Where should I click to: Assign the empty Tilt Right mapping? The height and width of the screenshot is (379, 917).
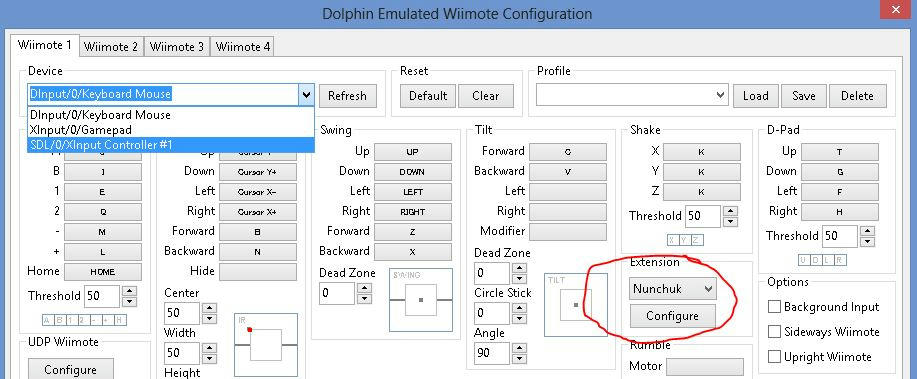tap(568, 212)
